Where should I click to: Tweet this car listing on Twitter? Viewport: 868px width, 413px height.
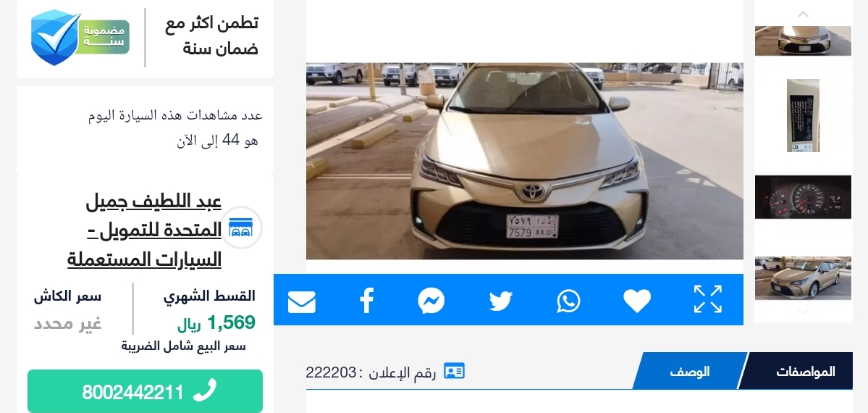(x=500, y=301)
